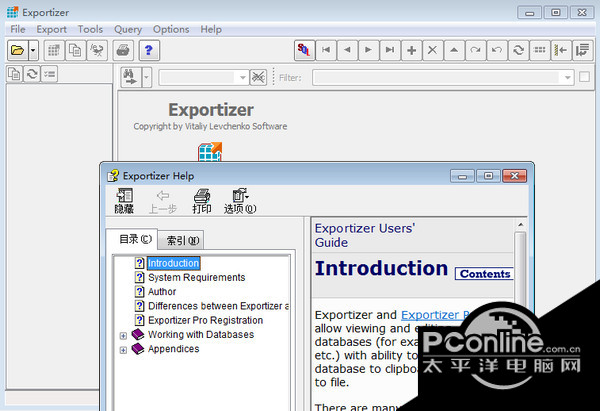Click the binoculars find icon

tap(131, 77)
